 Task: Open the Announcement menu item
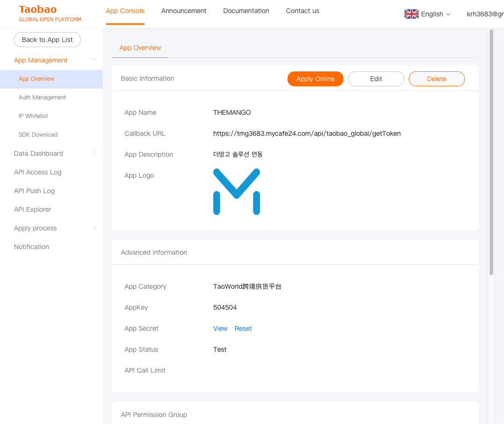183,11
